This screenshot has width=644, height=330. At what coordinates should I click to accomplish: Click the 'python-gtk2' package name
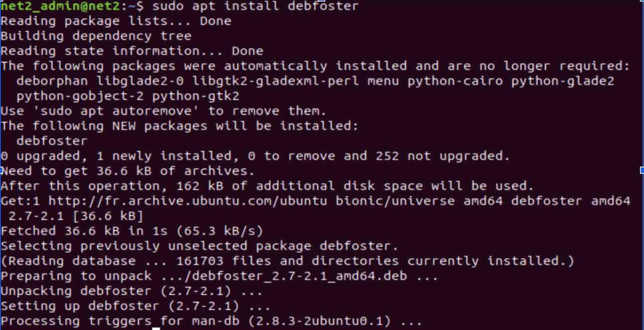(195, 96)
